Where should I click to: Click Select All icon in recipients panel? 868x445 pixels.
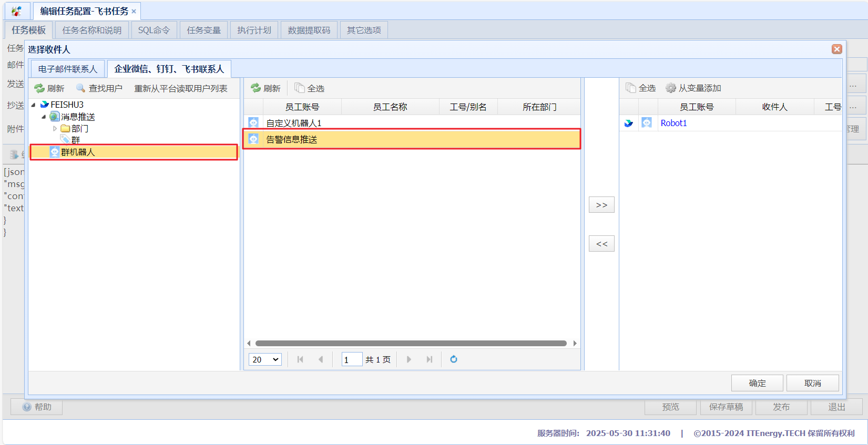pyautogui.click(x=630, y=88)
